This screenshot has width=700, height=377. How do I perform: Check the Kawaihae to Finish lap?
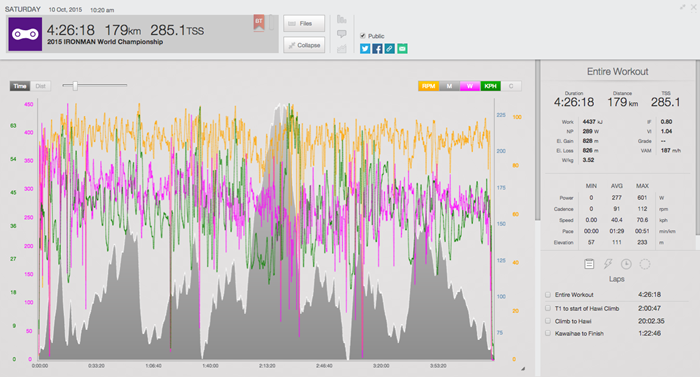548,333
